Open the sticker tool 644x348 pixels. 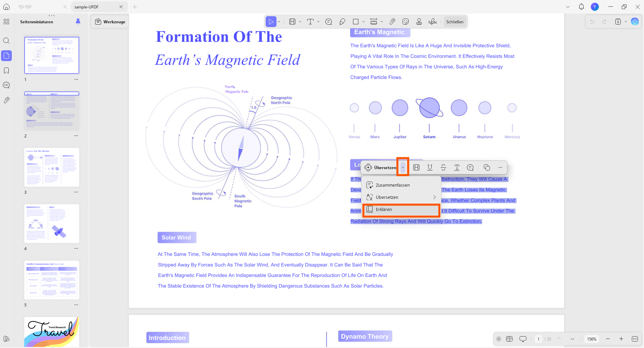[406, 22]
